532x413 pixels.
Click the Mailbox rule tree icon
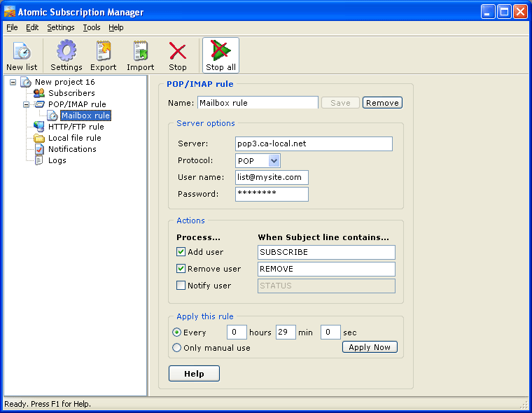point(52,115)
